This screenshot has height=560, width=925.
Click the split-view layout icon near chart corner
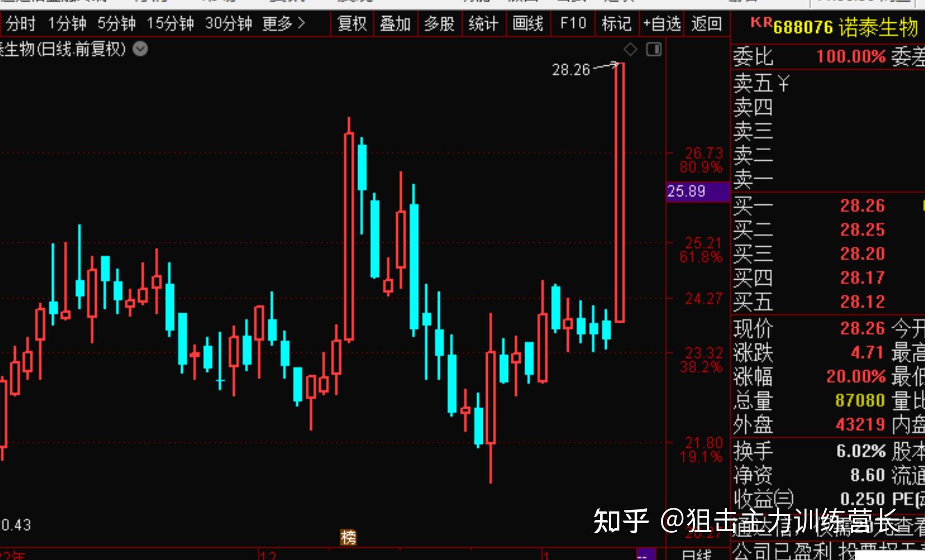pos(654,49)
